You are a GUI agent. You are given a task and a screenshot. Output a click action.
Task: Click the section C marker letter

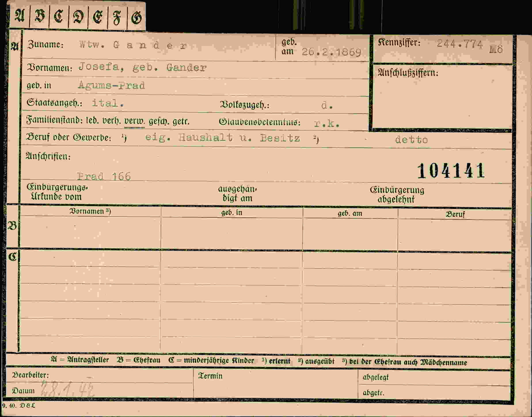12,257
